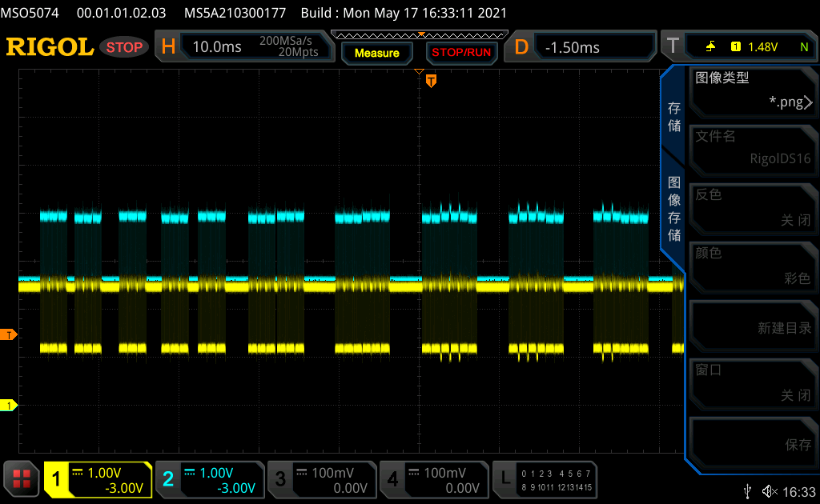Open the red grid function menu icon

[22, 479]
